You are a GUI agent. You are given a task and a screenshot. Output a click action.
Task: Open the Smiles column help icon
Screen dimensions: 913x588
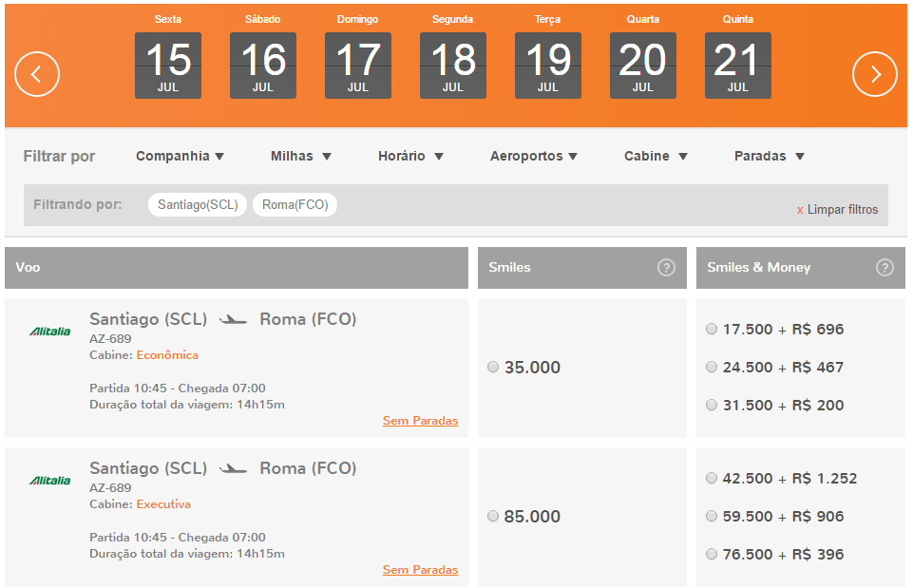pyautogui.click(x=666, y=267)
